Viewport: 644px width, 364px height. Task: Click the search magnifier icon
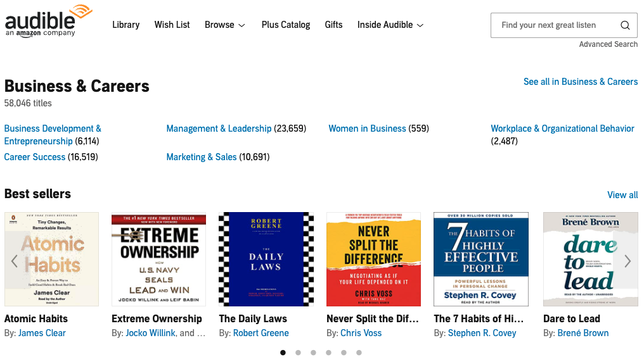[625, 25]
